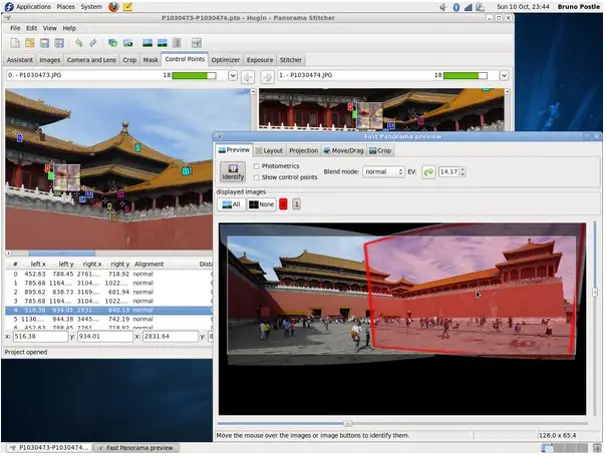Viewport: 607px width, 456px height.
Task: Open the right image P1030474.JPG dropdown
Action: coord(504,75)
